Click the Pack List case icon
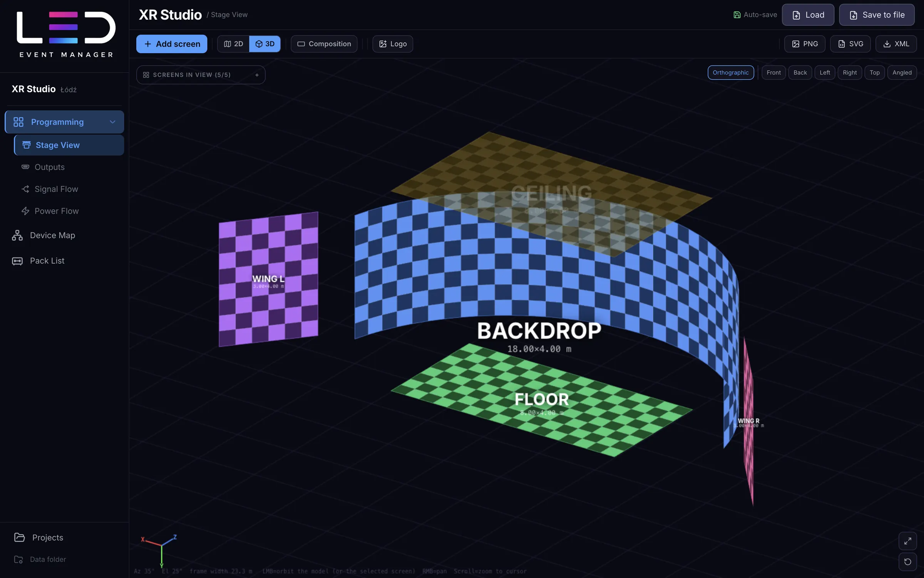 pyautogui.click(x=17, y=261)
